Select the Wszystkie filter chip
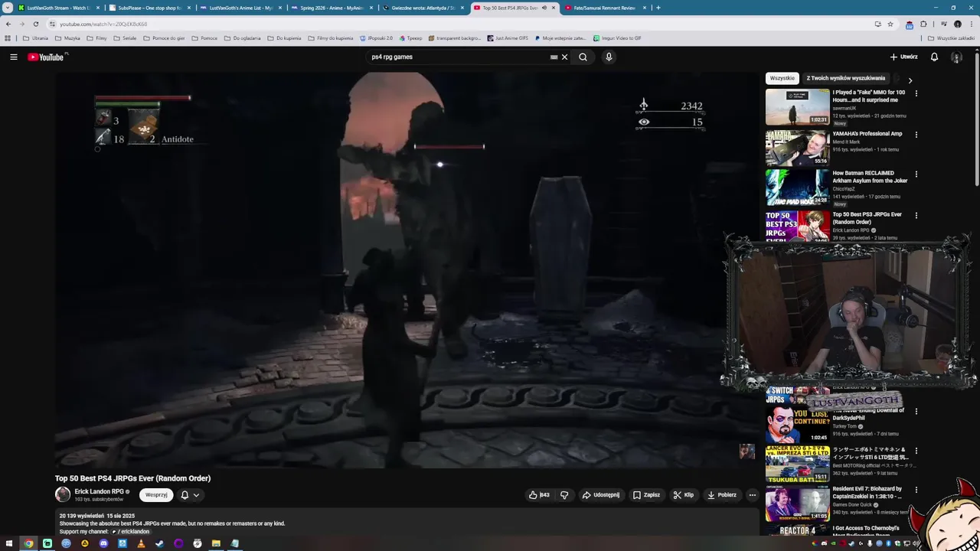980x551 pixels. coord(782,78)
